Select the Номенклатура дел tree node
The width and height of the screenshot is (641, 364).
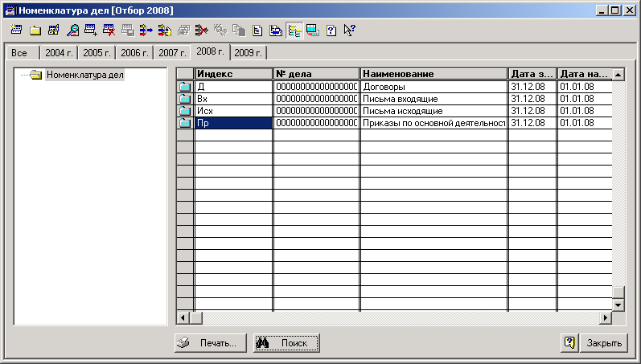pos(84,75)
